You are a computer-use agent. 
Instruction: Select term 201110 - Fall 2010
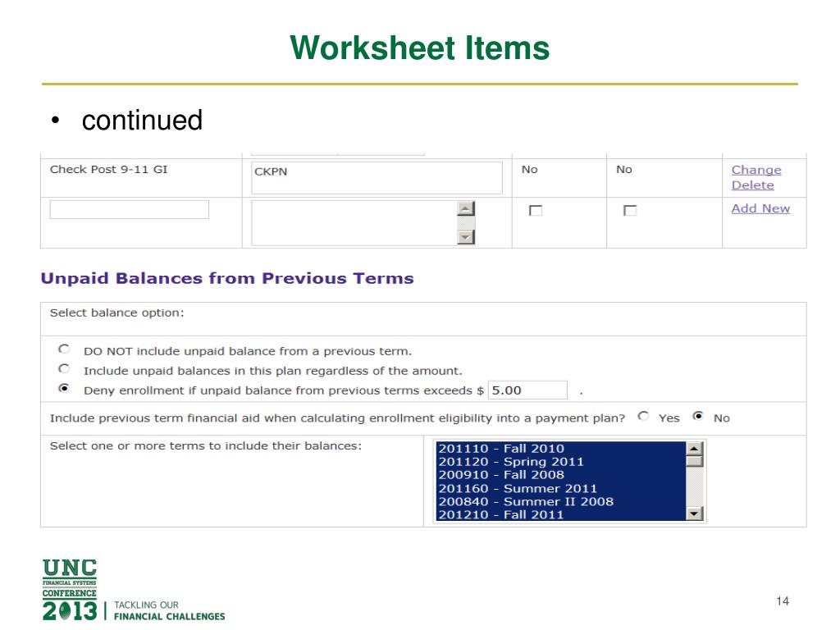[560, 449]
